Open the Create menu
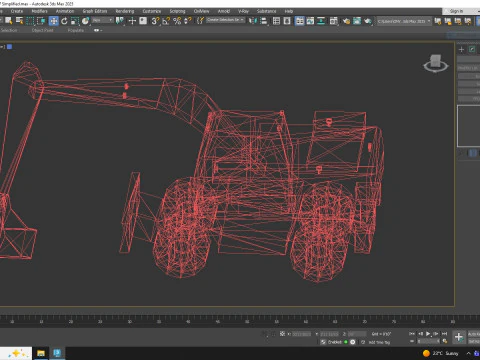This screenshot has height=360, width=480. coord(17,11)
